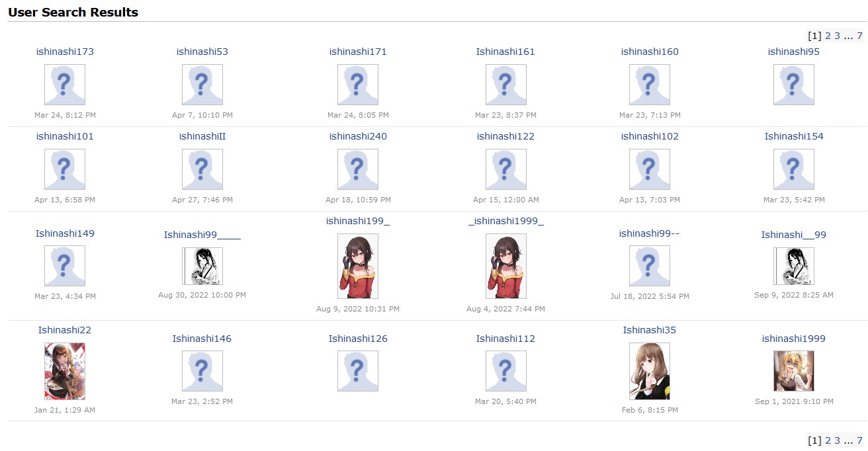The image size is (868, 451).
Task: Visit Ishinashi154 profile link
Action: click(x=794, y=136)
